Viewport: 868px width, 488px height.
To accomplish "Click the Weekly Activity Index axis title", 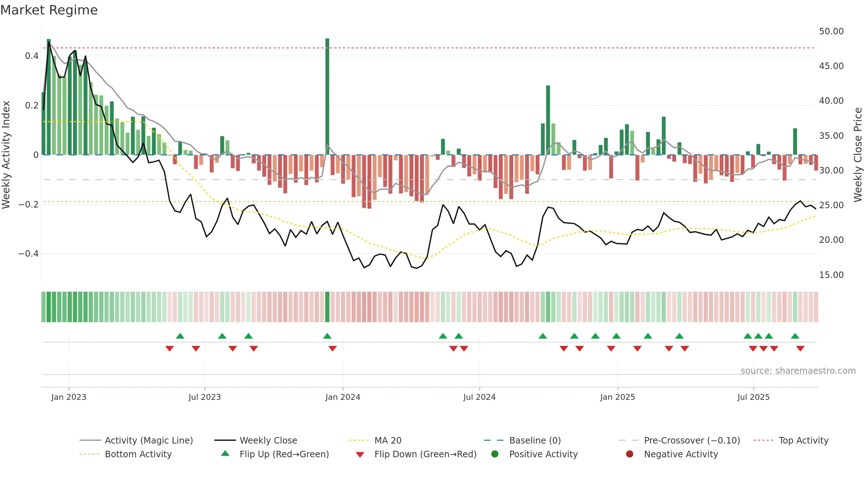I will (x=6, y=155).
